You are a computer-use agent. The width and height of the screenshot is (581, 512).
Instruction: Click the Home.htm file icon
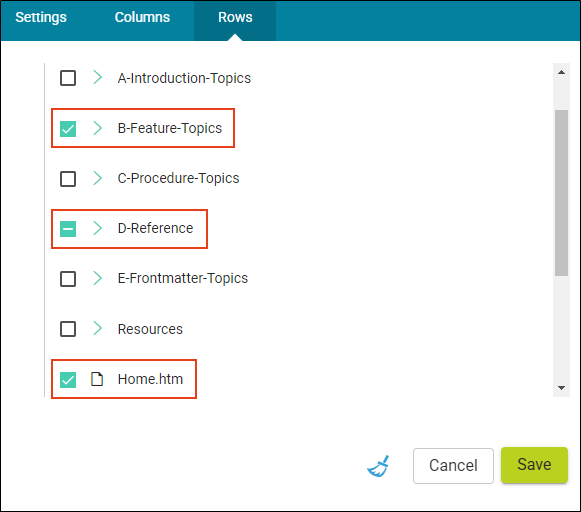click(97, 379)
